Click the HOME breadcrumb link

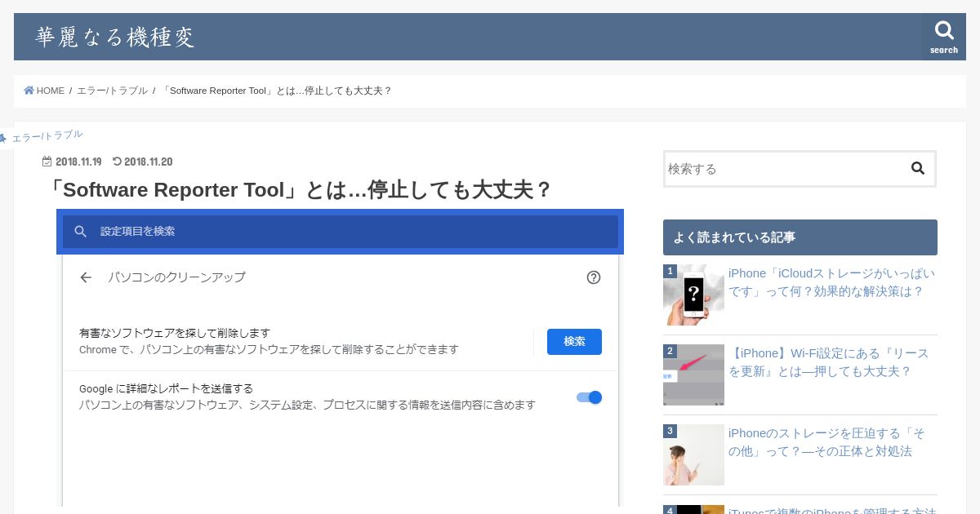(x=44, y=91)
